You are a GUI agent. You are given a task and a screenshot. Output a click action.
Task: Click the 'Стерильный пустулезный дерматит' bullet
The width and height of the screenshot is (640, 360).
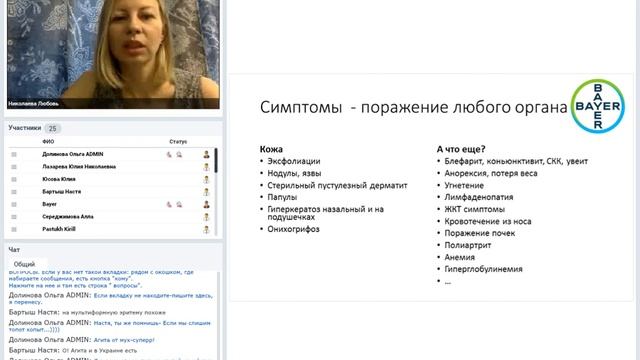[338, 186]
